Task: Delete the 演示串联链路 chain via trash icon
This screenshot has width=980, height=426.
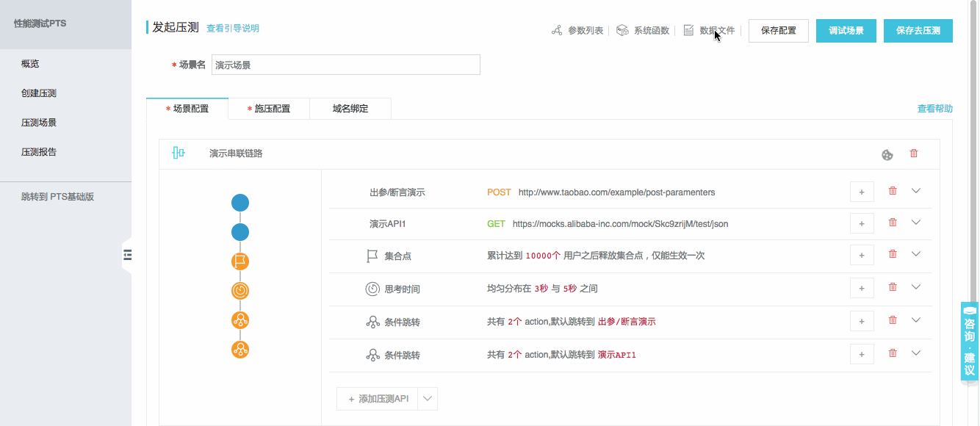Action: (x=914, y=153)
